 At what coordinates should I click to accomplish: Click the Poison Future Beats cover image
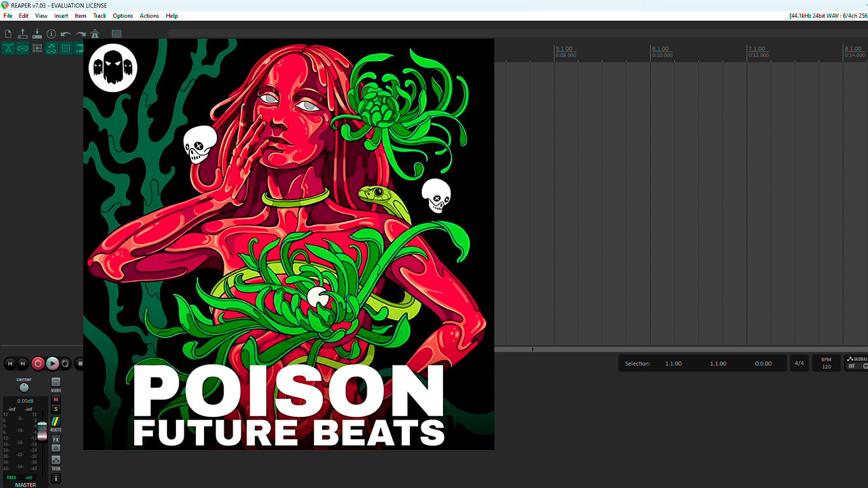click(x=288, y=244)
